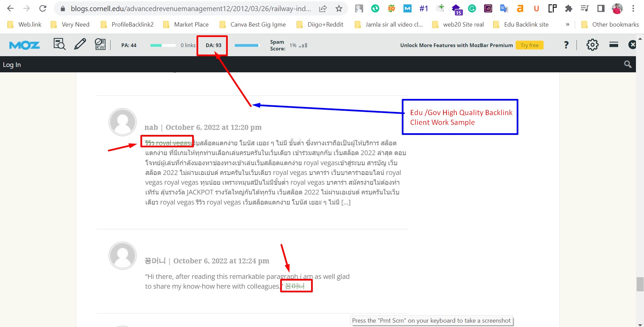This screenshot has height=327, width=644.
Task: Click the Moz logo
Action: pyautogui.click(x=25, y=45)
